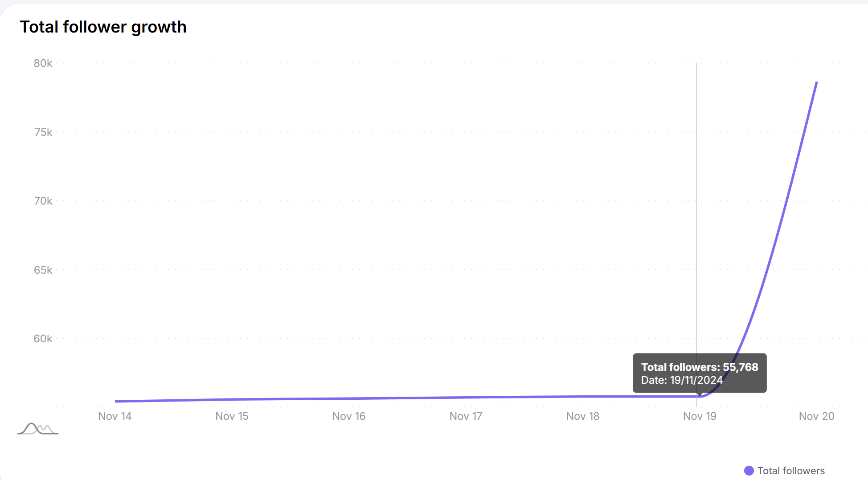Click the Nov 18 date label
Screen dimensions: 868x480
tap(583, 416)
